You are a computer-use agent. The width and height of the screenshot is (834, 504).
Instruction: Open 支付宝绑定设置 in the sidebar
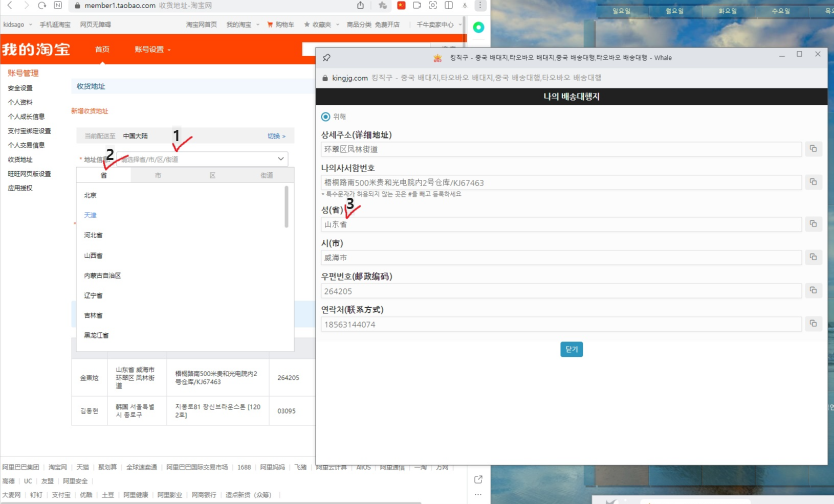(x=29, y=131)
